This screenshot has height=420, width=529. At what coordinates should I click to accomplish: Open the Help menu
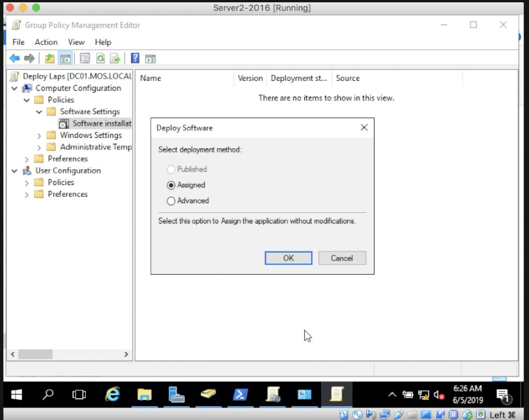103,42
